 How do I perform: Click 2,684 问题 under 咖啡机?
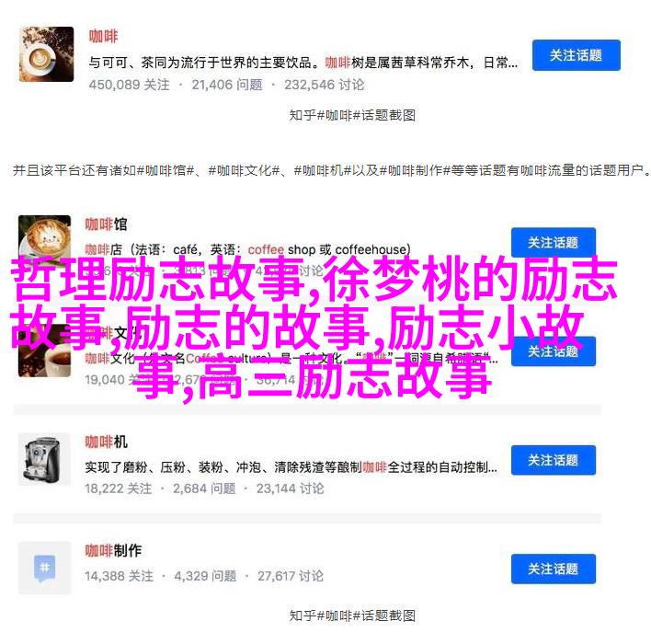tap(204, 489)
